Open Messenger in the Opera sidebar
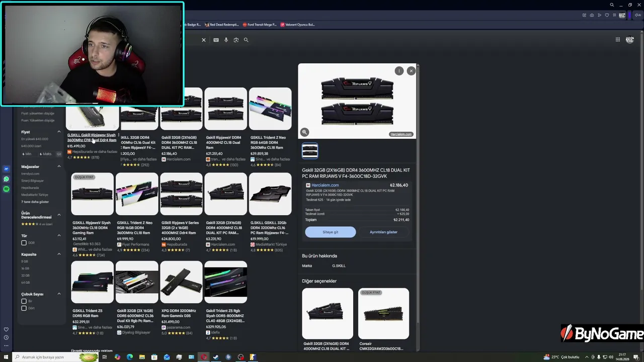The image size is (644, 362). pyautogui.click(x=6, y=169)
